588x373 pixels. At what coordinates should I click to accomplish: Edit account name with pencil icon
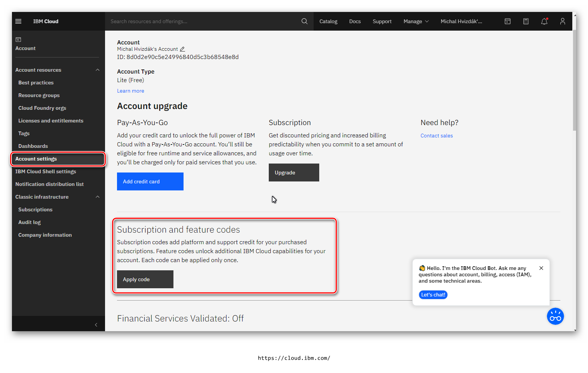182,49
